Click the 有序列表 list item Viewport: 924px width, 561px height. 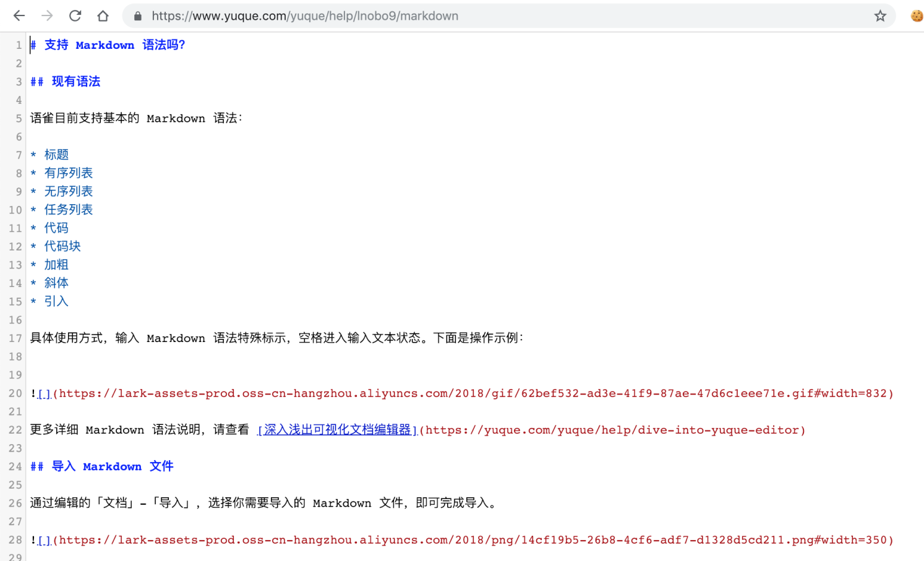pos(68,173)
